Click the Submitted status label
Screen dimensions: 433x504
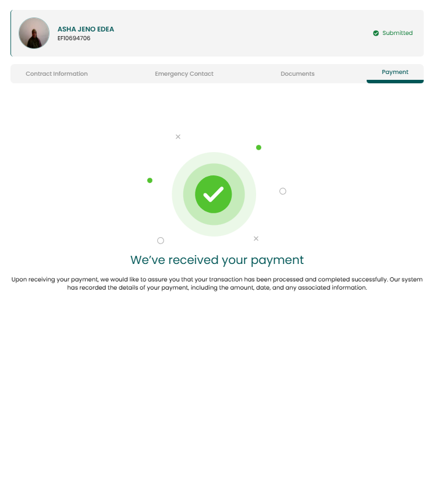point(397,33)
